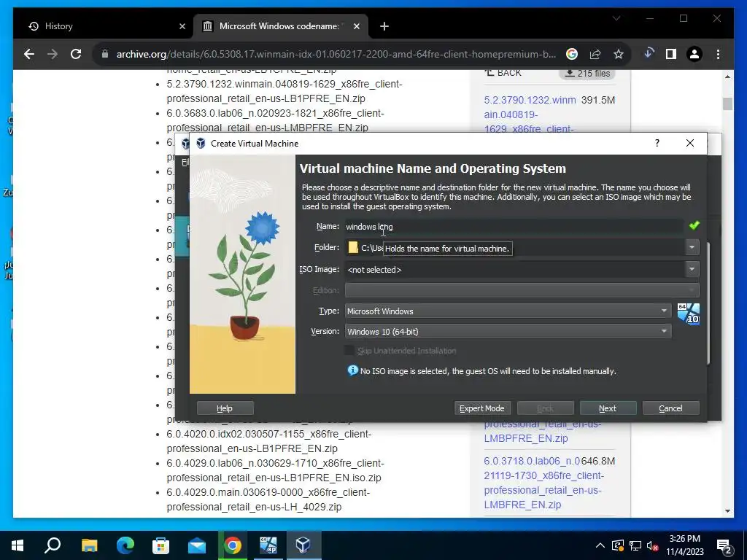
Task: Bookmark this page with star icon
Action: tap(619, 54)
